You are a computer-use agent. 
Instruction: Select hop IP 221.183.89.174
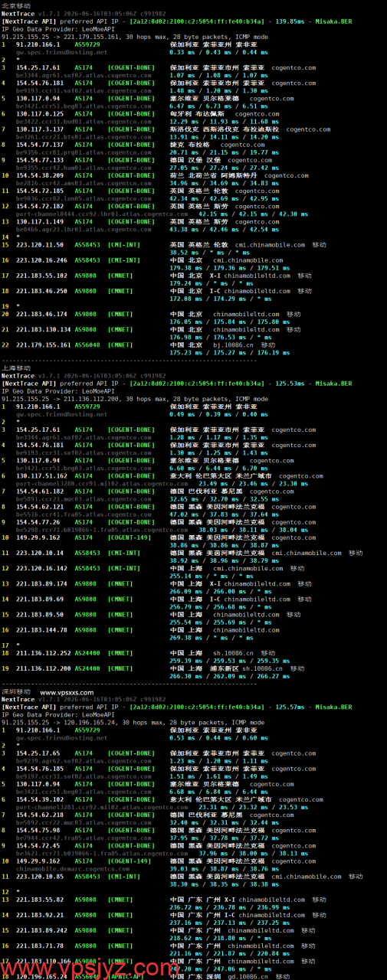[x=40, y=583]
